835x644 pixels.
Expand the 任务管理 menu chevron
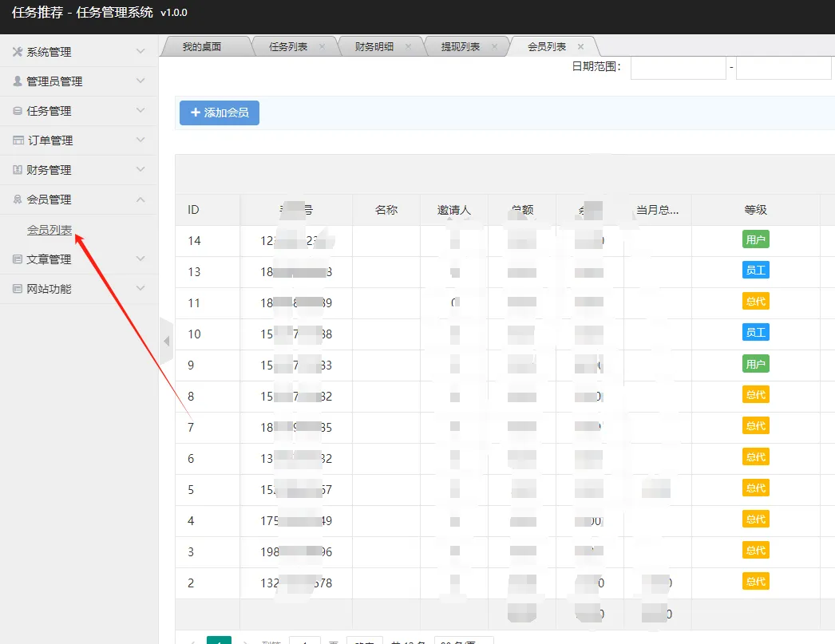(x=140, y=110)
